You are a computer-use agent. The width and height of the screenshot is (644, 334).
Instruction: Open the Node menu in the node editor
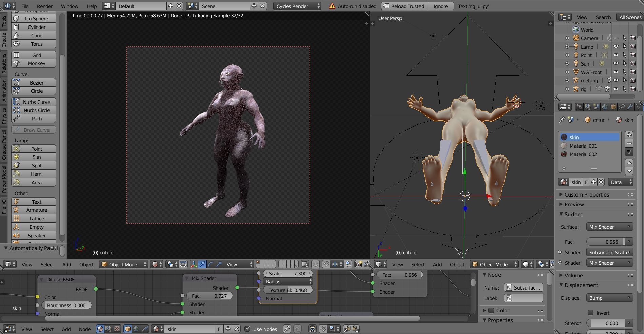[85, 329]
